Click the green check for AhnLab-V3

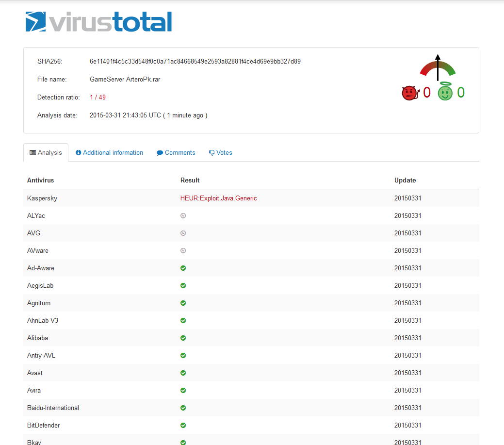coord(183,321)
